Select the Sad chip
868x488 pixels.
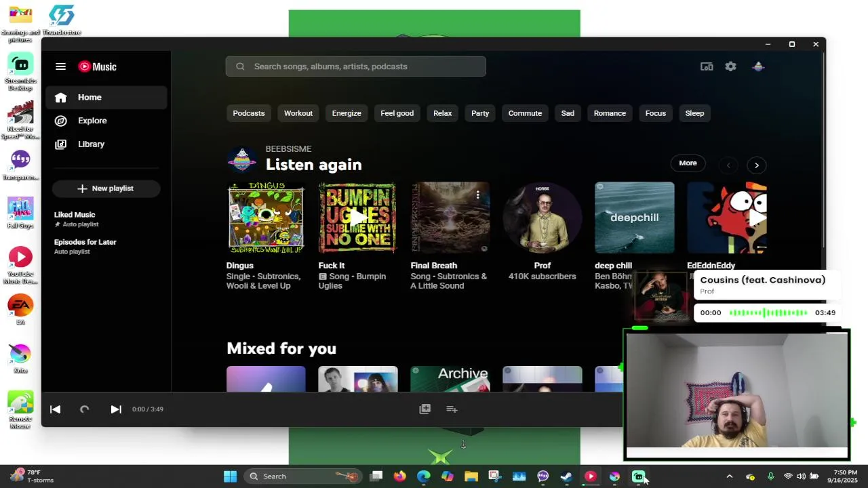coord(568,113)
